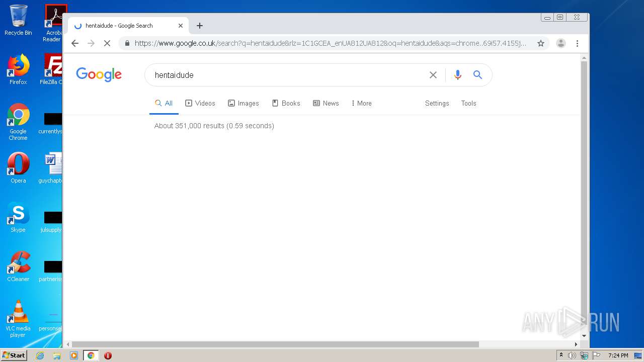Select the guychapb Word document on the desktop
644x362 pixels.
(x=51, y=167)
